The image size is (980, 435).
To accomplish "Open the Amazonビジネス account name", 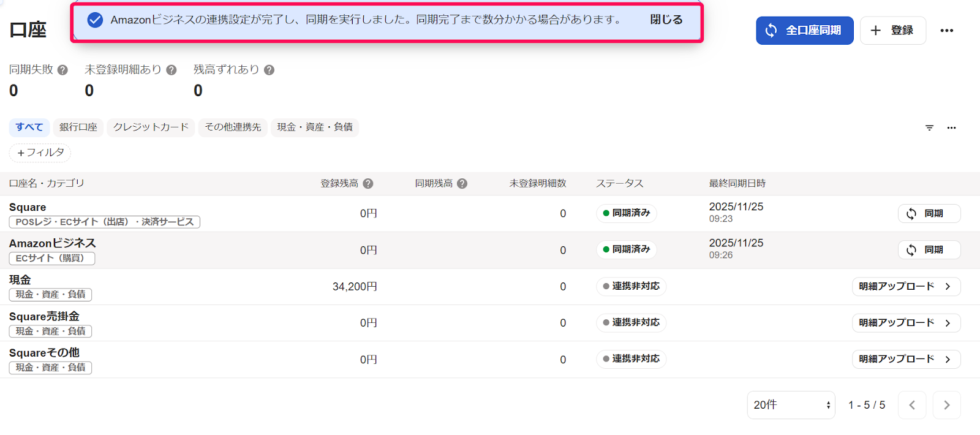I will click(x=53, y=243).
